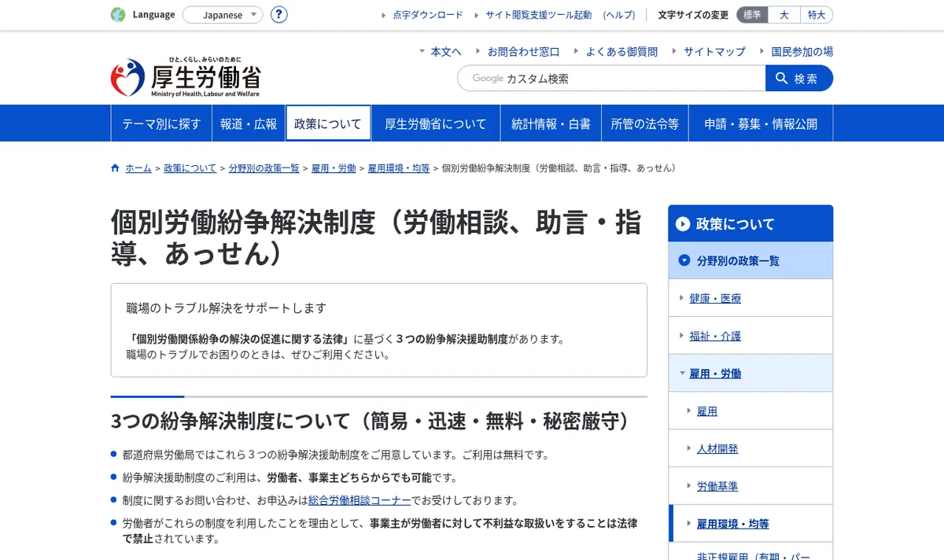Open sidebar 雇用 link
Viewport: 944px width, 560px height.
(707, 411)
